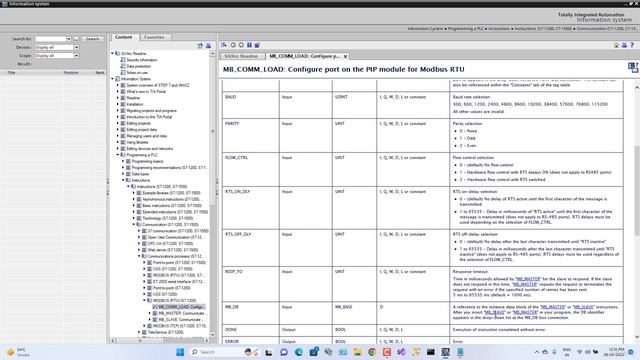This screenshot has width=640, height=360.
Task: Click the content pane vertical scrollbar thumb
Action: (636, 190)
